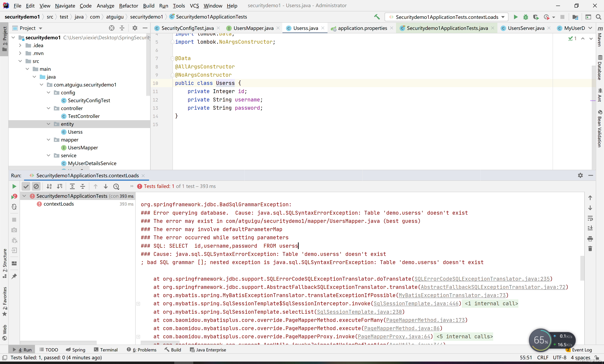604x364 pixels.
Task: Clear console output with trash icon
Action: 590,249
